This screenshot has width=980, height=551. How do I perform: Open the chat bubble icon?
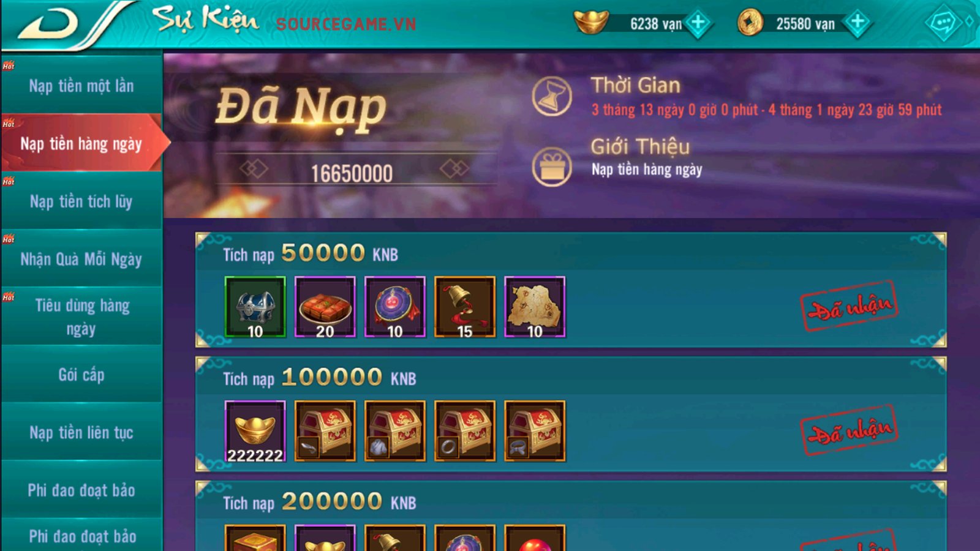[x=943, y=24]
